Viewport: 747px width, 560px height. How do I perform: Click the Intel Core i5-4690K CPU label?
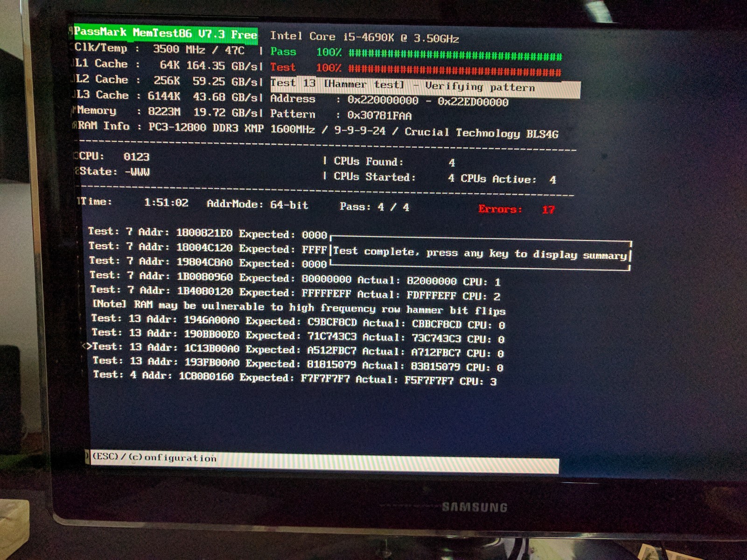pyautogui.click(x=364, y=37)
